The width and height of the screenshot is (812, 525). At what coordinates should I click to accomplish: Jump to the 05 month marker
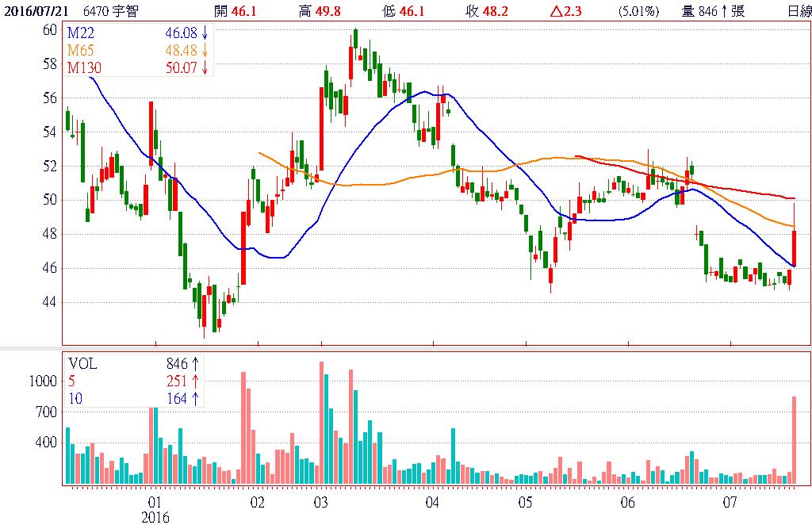click(525, 503)
